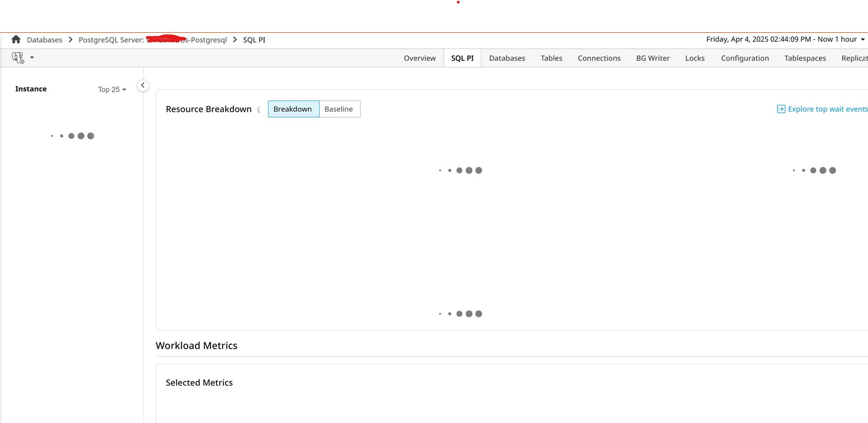Open PostgreSQL Server breadcrumb link
868x423 pixels.
pos(152,40)
